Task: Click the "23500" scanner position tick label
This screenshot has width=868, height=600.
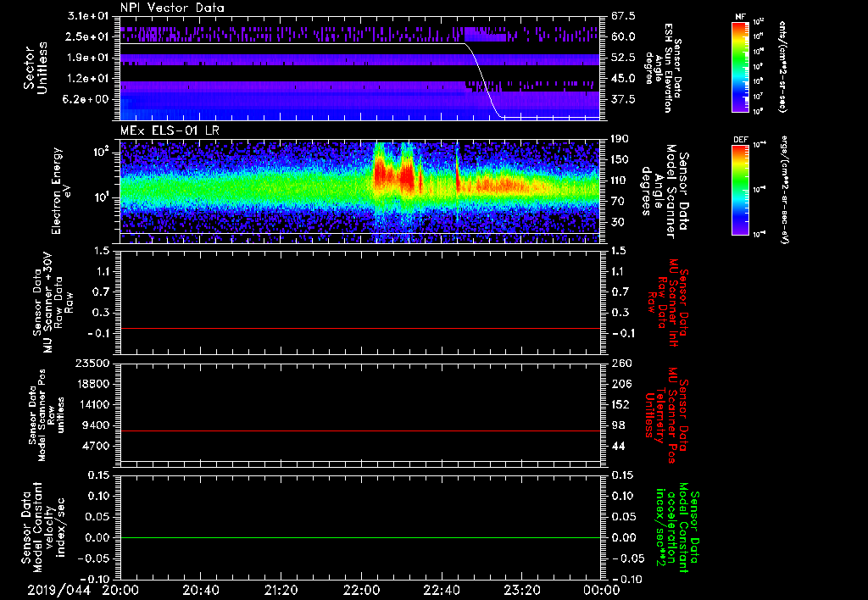Action: coord(93,364)
